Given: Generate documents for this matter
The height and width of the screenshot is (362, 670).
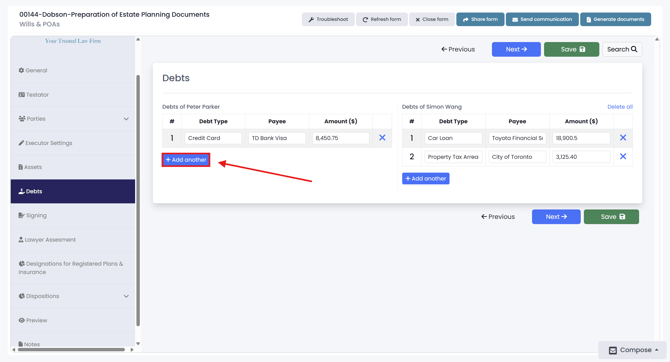Looking at the screenshot, I should (x=615, y=19).
